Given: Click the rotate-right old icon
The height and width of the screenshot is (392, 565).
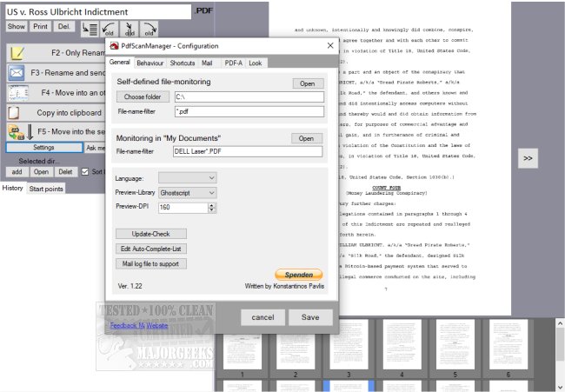Looking at the screenshot, I should [x=149, y=29].
